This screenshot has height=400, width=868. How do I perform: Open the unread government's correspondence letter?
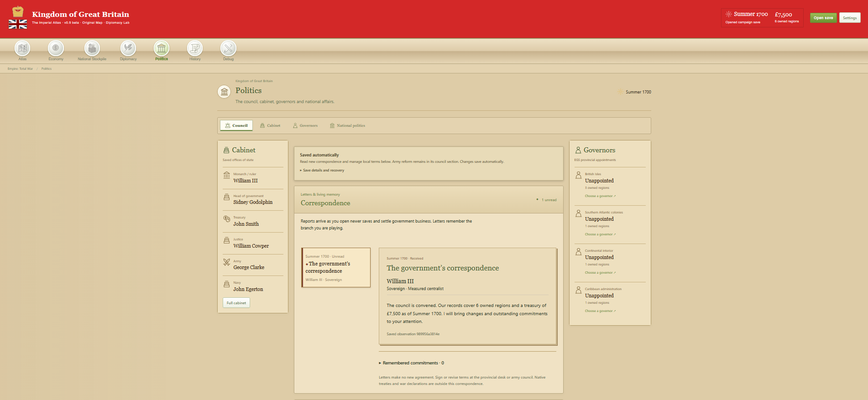pos(336,268)
